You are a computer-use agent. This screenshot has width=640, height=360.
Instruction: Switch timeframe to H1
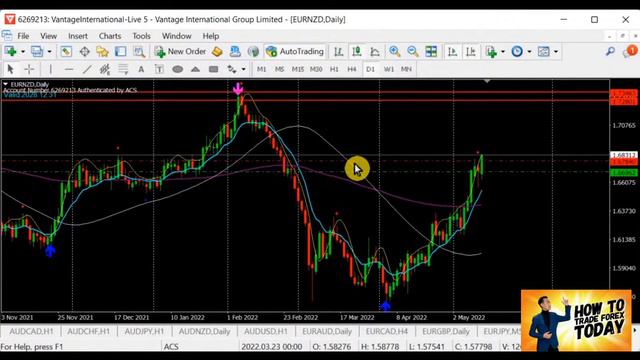point(334,69)
